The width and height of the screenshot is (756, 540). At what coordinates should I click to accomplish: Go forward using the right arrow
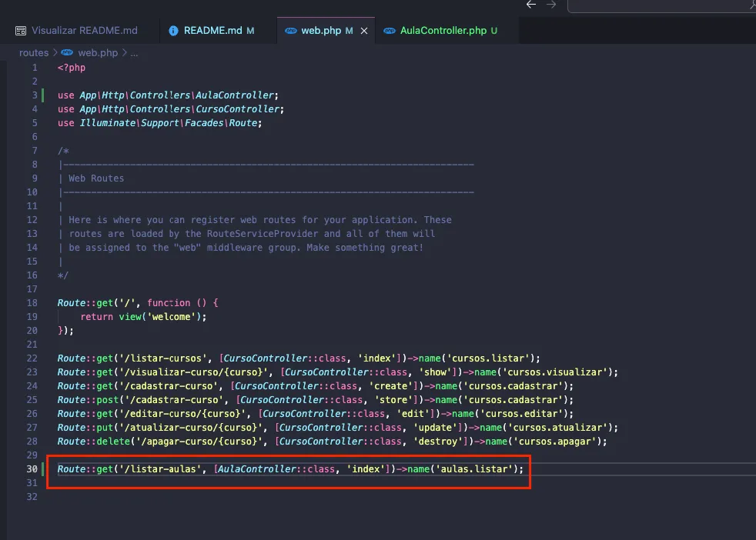551,5
